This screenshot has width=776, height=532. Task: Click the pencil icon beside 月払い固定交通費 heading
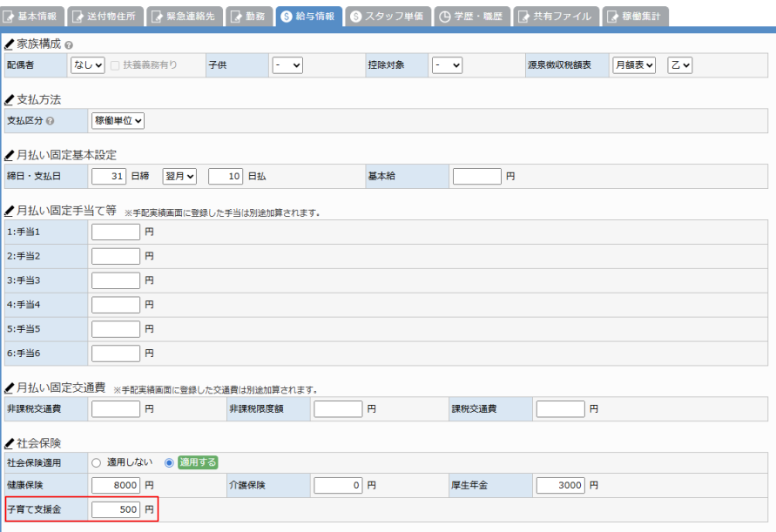click(9, 387)
